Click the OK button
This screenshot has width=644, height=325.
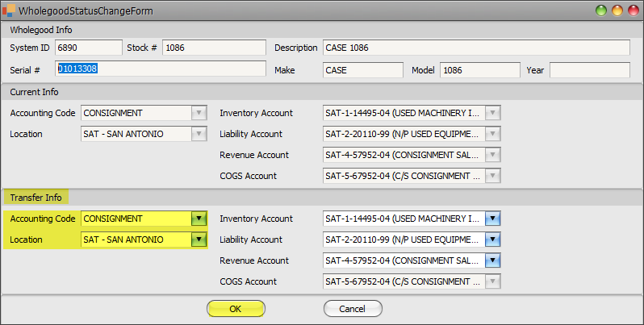(x=236, y=309)
